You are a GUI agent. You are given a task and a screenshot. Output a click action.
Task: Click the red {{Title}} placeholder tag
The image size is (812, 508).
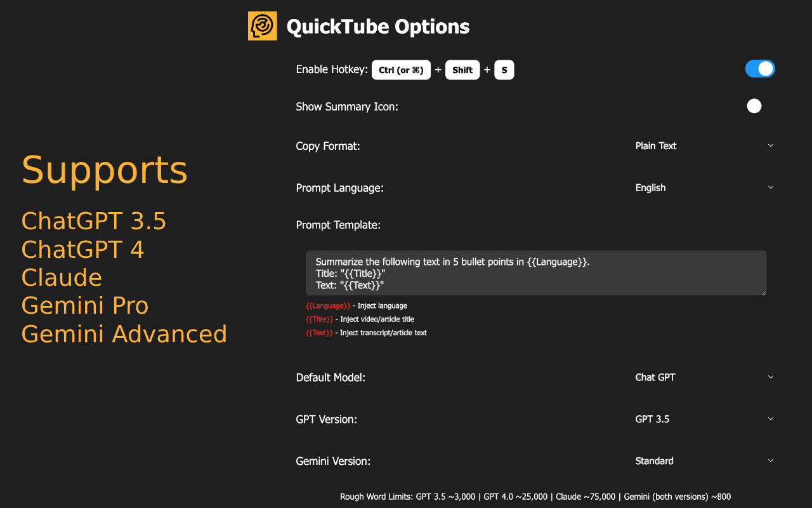point(319,319)
